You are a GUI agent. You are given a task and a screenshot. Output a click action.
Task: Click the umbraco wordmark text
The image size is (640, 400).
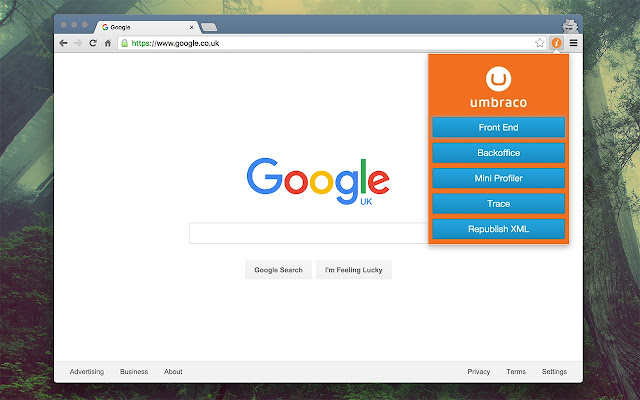(498, 102)
